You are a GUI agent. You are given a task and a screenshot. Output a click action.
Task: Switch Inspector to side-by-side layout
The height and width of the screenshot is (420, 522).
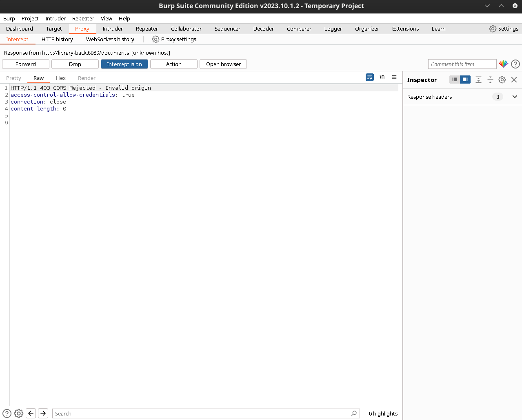click(x=465, y=80)
